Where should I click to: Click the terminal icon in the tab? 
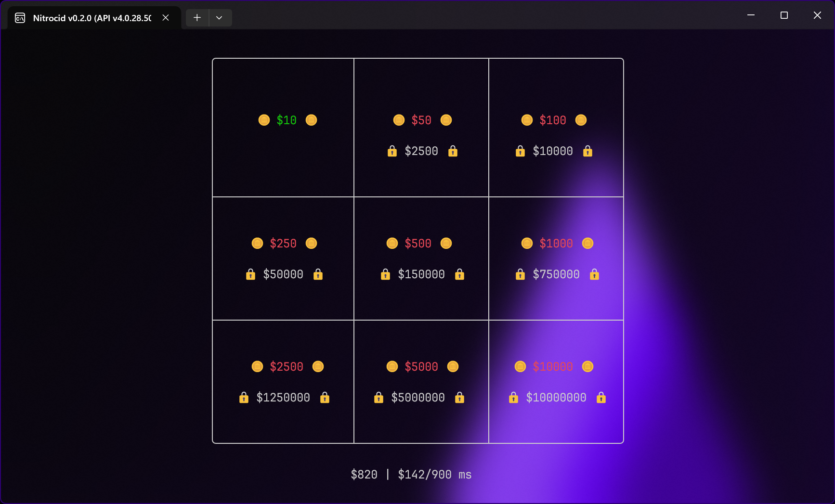(20, 18)
